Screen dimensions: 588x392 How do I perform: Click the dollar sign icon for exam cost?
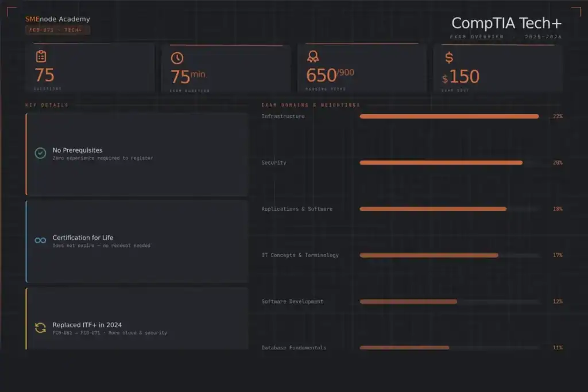[x=449, y=57]
